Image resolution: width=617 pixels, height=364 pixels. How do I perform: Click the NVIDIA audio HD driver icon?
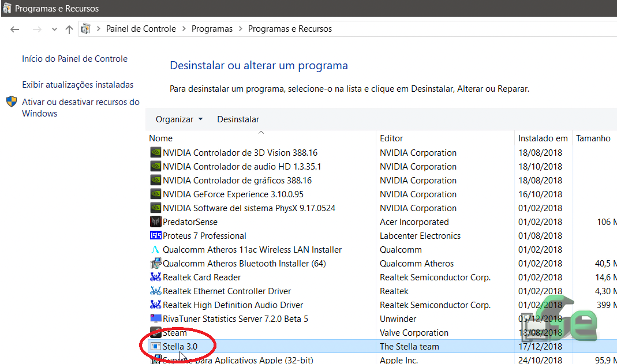coord(155,166)
